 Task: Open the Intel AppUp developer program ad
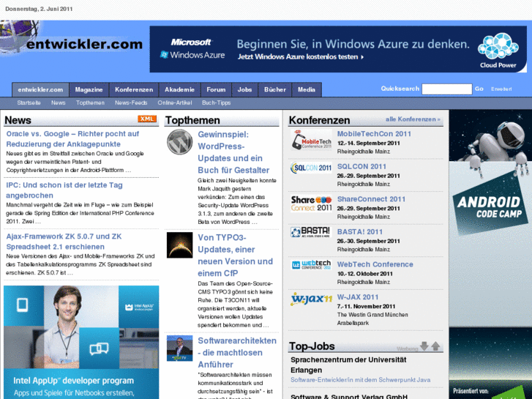[81, 343]
